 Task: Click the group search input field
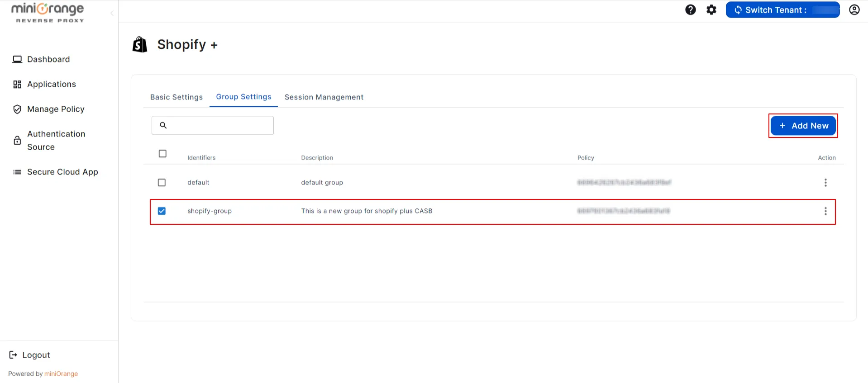213,125
